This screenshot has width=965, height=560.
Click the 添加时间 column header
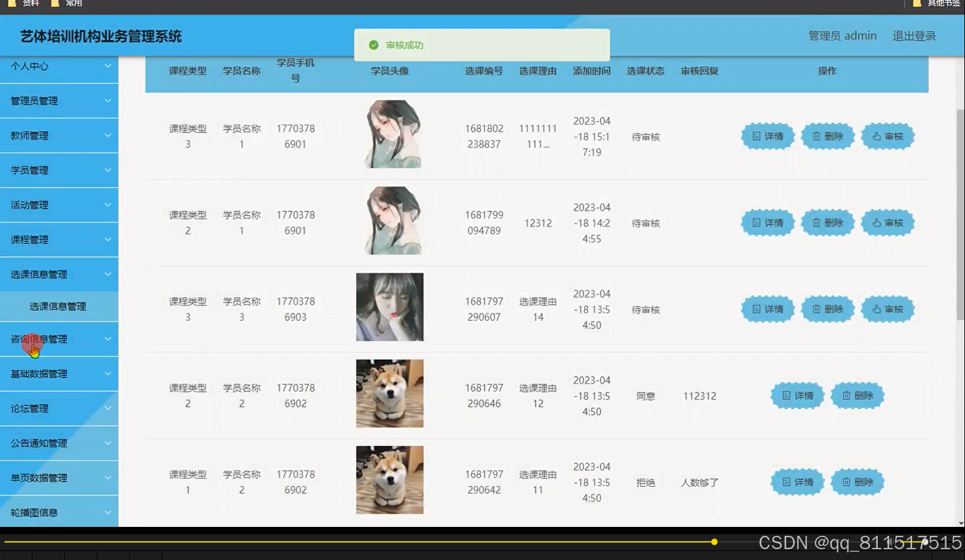tap(591, 71)
